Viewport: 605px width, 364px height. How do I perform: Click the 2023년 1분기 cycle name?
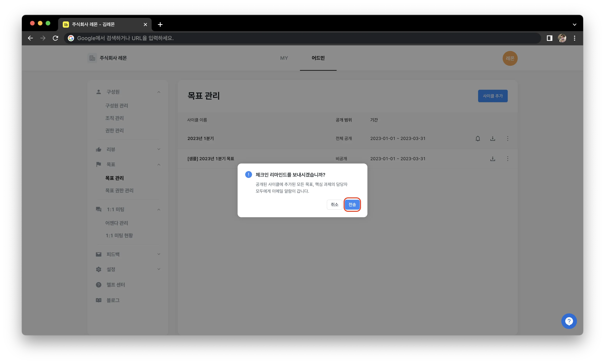point(201,138)
